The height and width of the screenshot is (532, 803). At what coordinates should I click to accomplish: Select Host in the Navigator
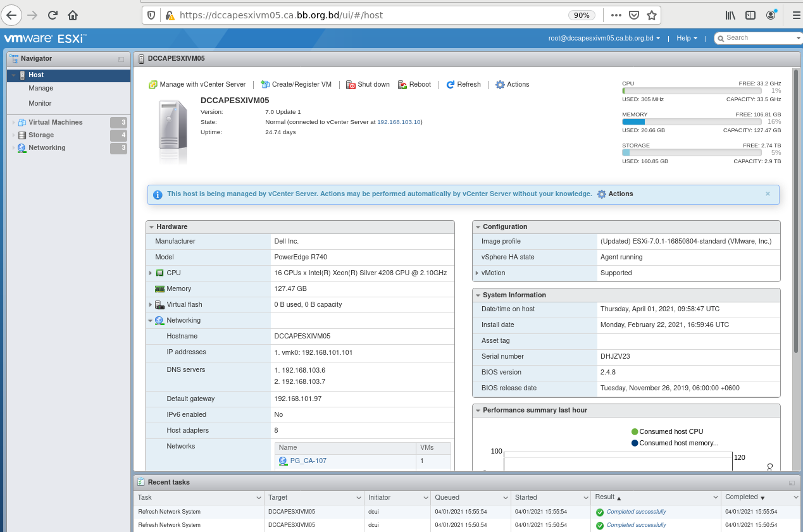[x=68, y=75]
